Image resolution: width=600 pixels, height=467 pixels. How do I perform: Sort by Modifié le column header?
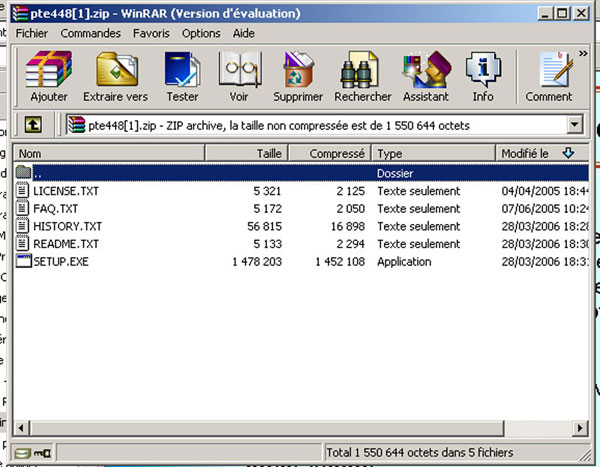(x=542, y=153)
